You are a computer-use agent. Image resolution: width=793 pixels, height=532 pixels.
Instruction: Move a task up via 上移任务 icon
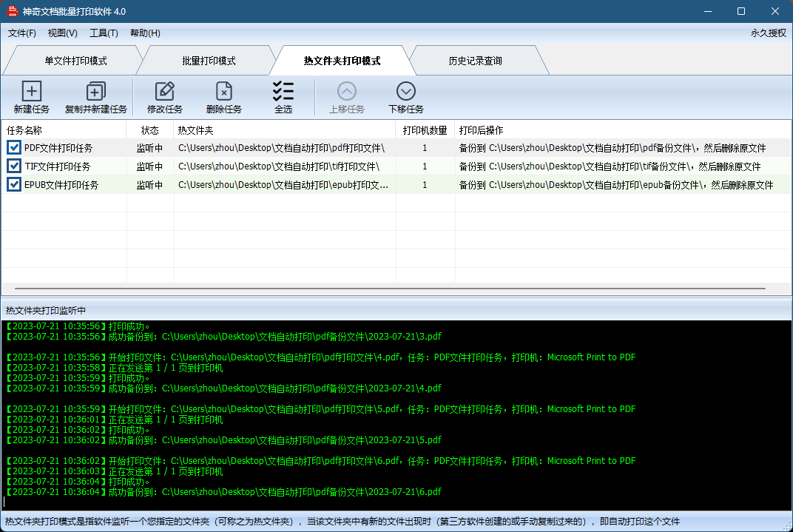point(346,97)
